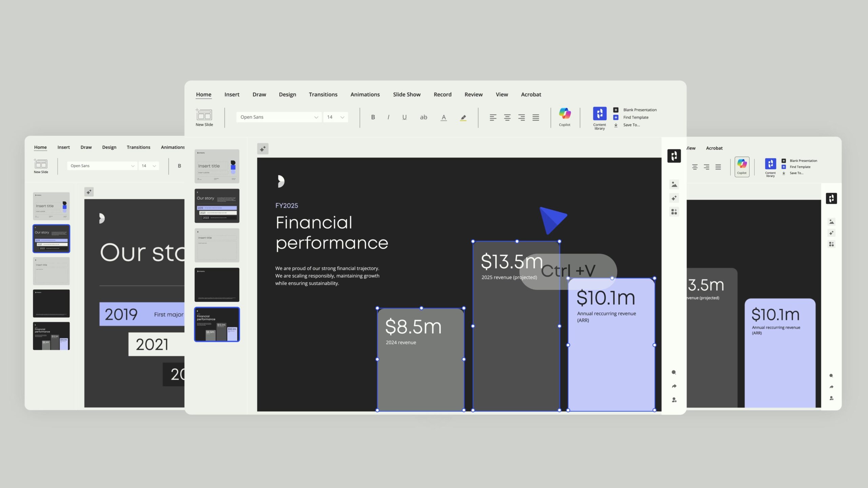868x488 pixels.
Task: Switch to the Transitions tab
Action: [x=323, y=94]
